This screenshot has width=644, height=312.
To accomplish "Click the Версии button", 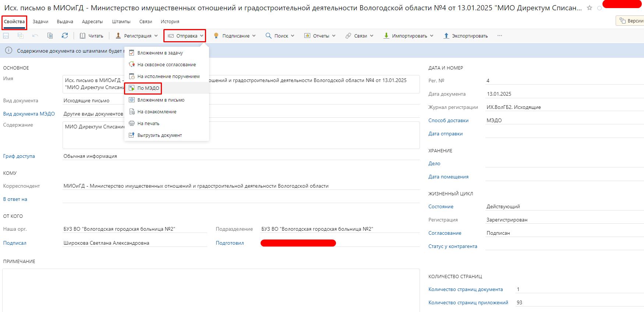I will click(x=631, y=21).
